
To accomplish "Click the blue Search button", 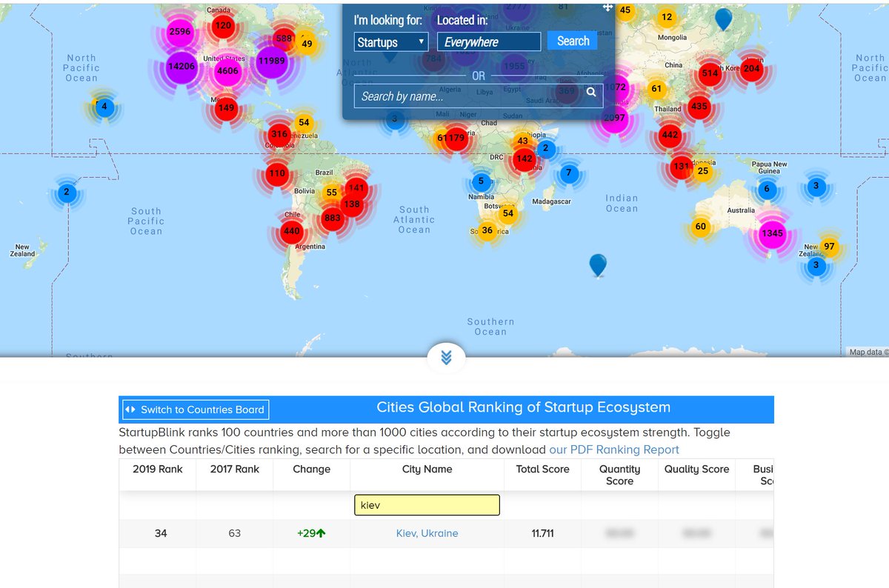I will (x=573, y=41).
